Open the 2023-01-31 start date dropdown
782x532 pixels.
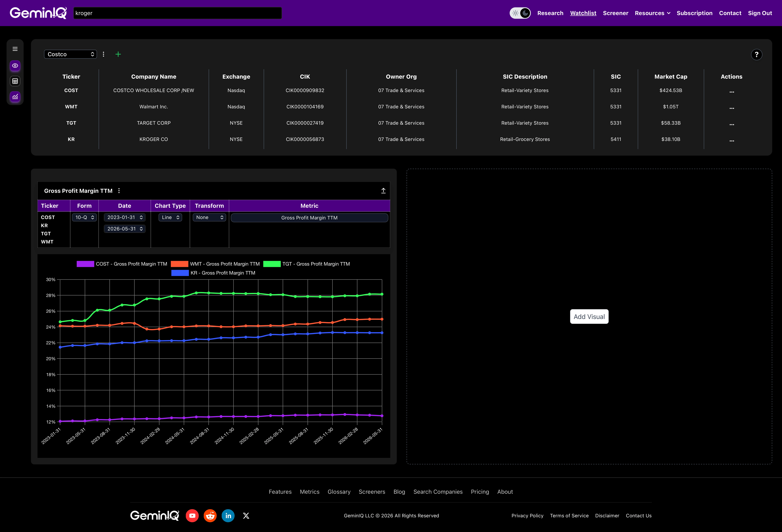(125, 218)
